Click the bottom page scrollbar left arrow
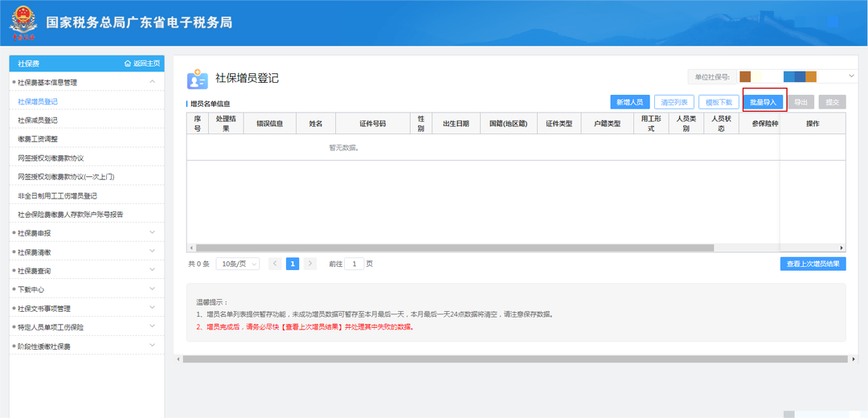 coord(178,359)
